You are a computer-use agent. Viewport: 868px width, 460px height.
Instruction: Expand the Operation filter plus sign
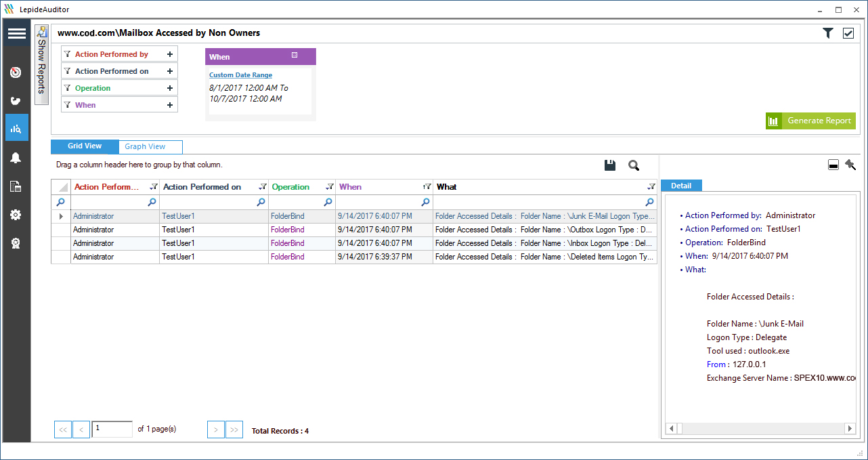click(170, 88)
